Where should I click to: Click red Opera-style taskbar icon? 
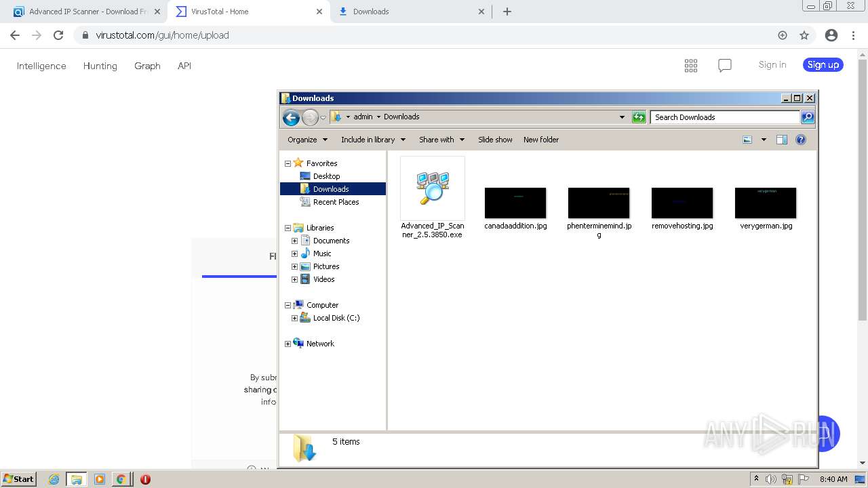(145, 479)
